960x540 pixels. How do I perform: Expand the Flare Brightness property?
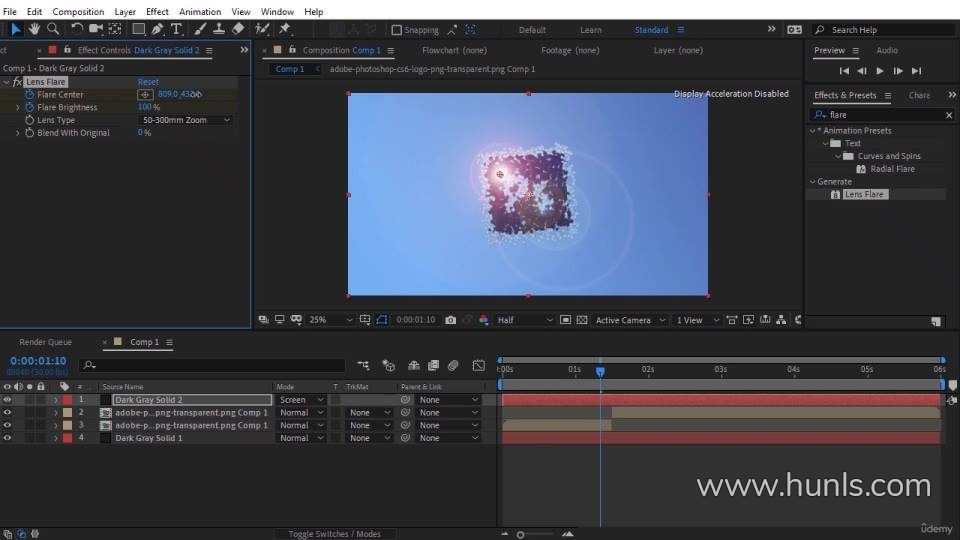pos(18,107)
